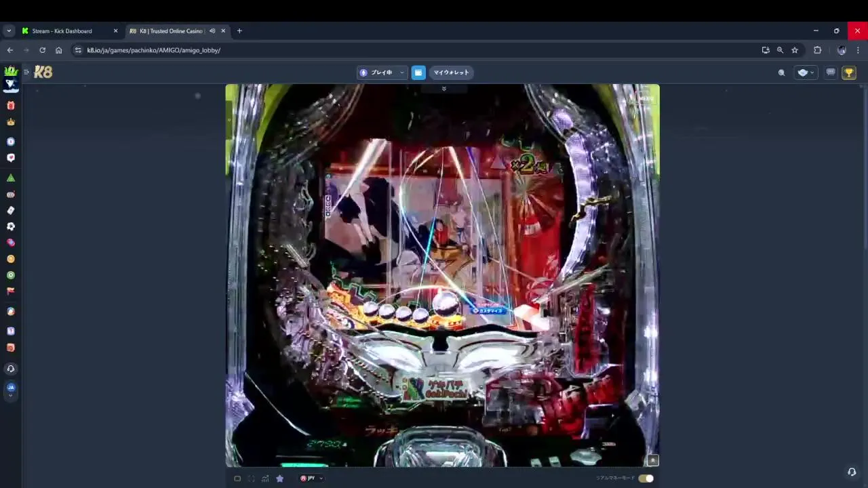Open a new browser tab
Image resolution: width=868 pixels, height=488 pixels.
point(239,31)
